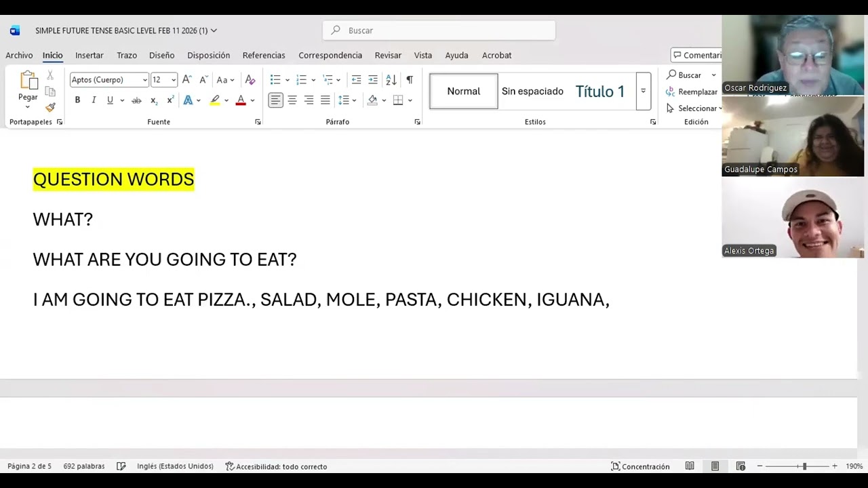Expand the document title dropdown chevron

(x=214, y=30)
